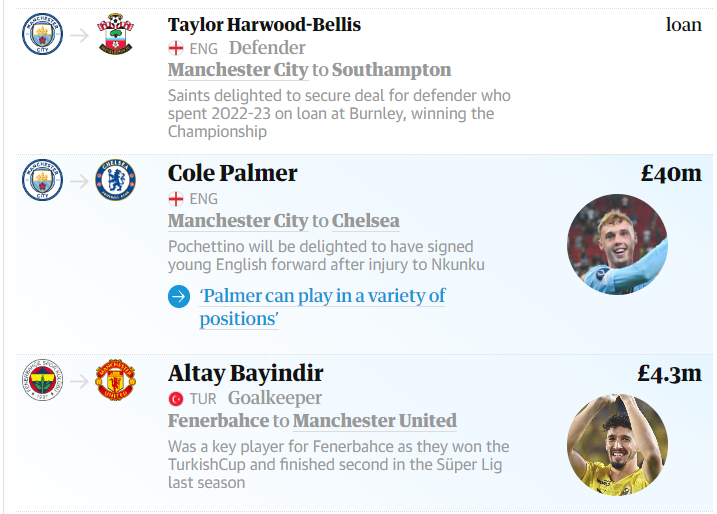Click the Cole Palmer name heading
The width and height of the screenshot is (717, 514).
tap(232, 173)
